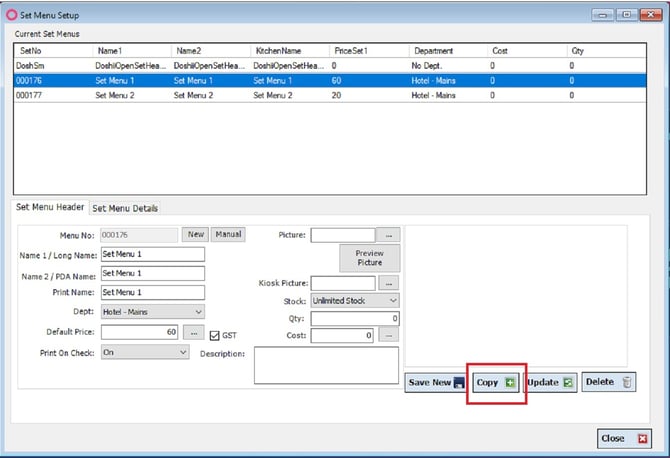
Task: Sort by the Name1 column header
Action: point(132,51)
